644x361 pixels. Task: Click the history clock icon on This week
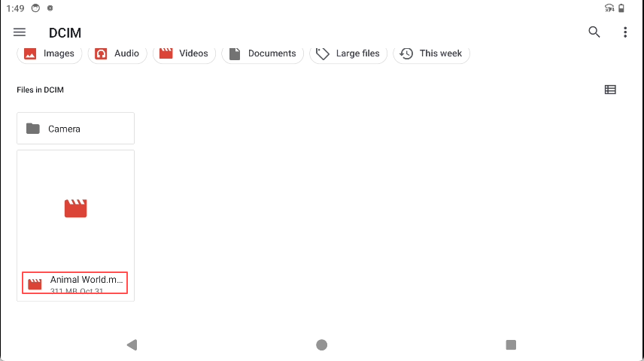pos(406,53)
